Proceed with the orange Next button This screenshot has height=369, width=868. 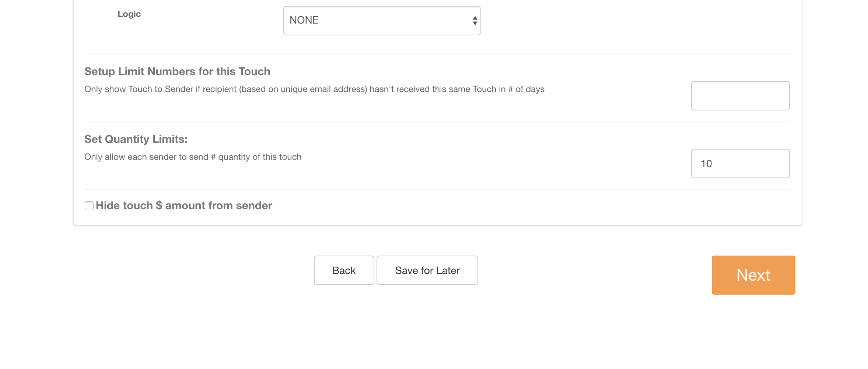[753, 275]
